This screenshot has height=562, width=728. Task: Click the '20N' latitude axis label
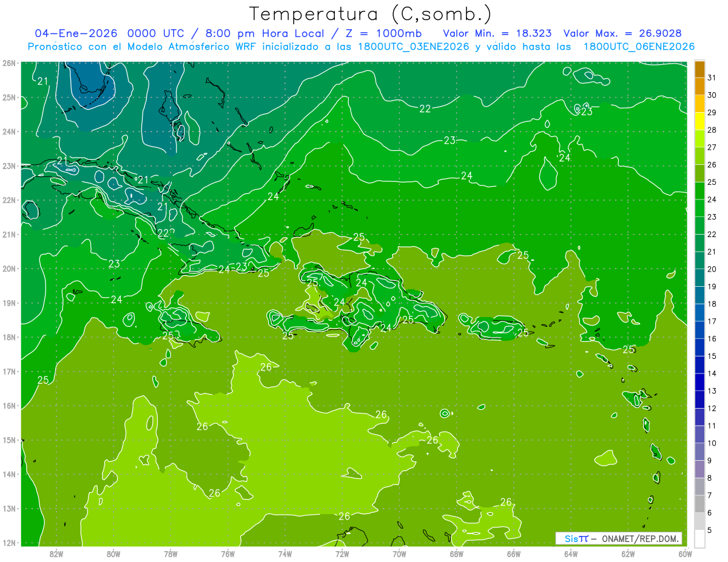click(9, 269)
